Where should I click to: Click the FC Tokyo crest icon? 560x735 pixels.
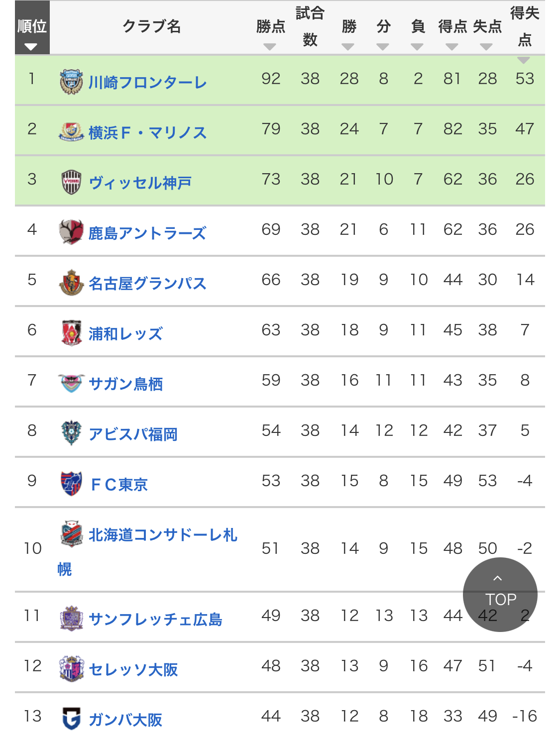71,484
